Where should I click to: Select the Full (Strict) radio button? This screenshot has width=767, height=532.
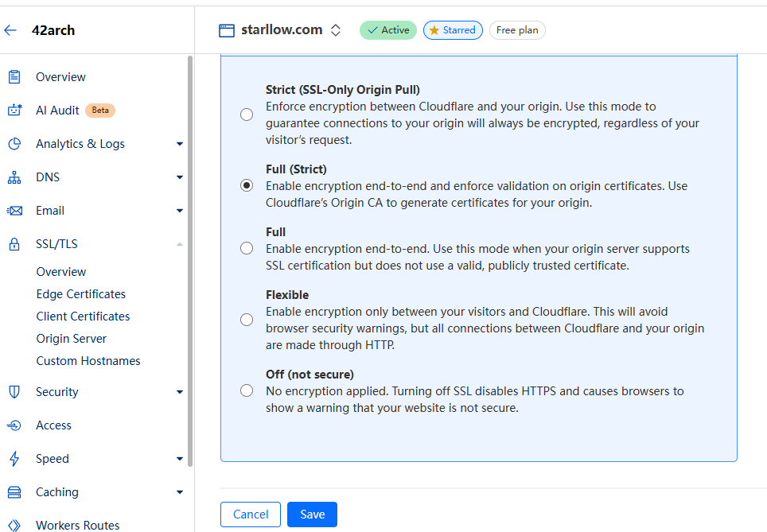point(247,186)
